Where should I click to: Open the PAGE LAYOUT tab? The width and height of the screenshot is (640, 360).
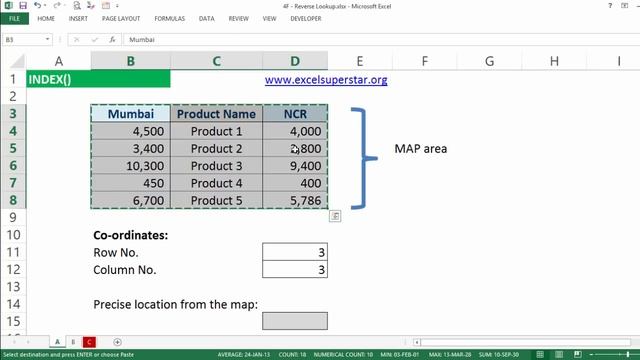(121, 19)
